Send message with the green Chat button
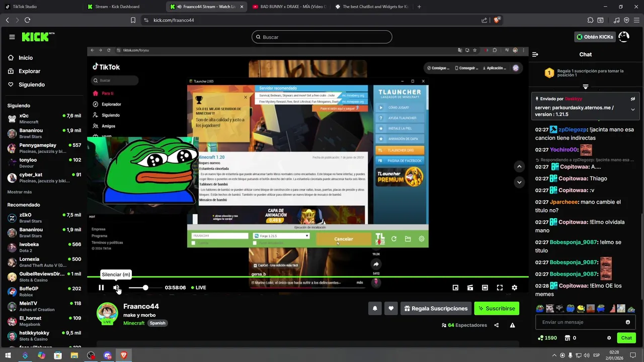 (626, 338)
